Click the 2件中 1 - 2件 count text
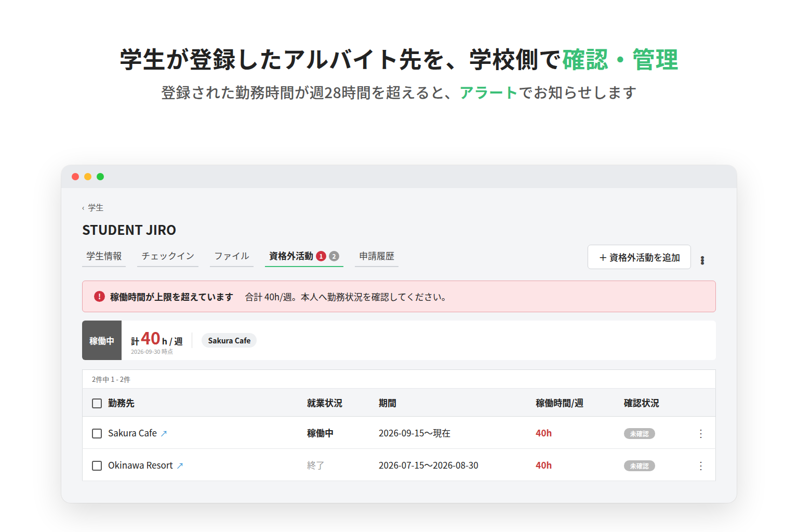 point(111,380)
